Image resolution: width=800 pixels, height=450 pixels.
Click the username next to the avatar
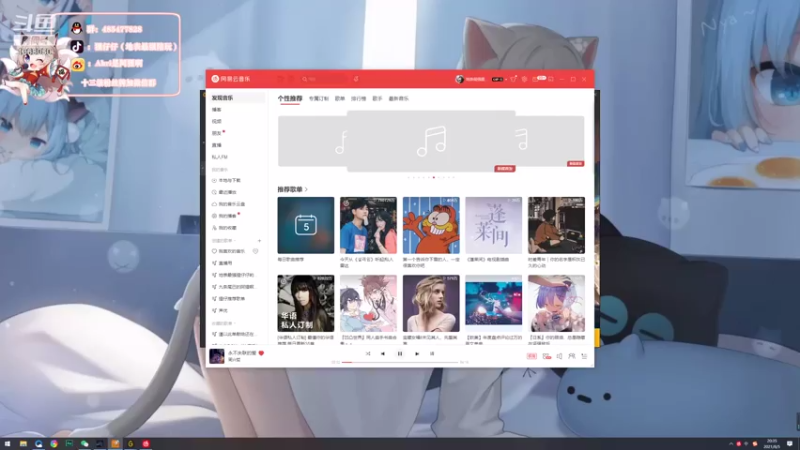475,80
